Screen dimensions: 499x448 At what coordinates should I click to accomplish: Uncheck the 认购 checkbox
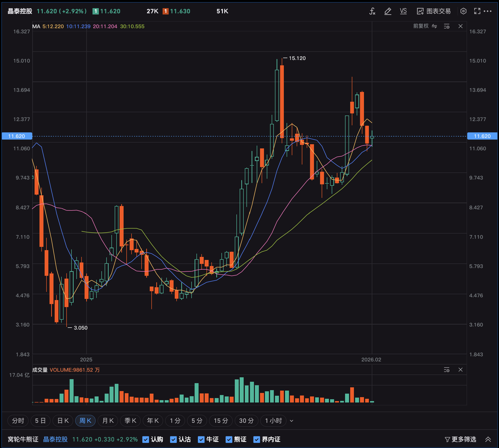[146, 439]
